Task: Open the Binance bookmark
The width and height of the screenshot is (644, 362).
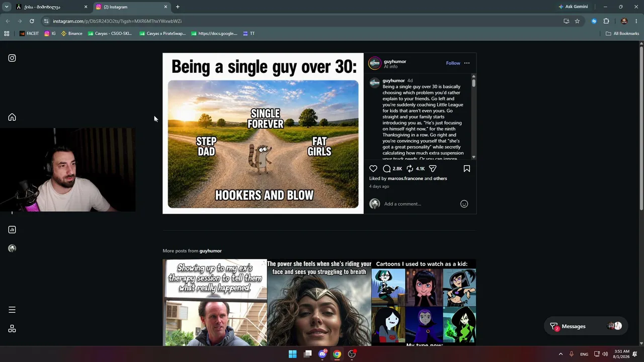Action: (71, 34)
